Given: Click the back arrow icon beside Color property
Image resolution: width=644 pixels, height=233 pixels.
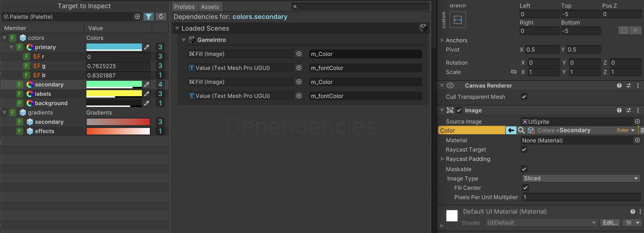Looking at the screenshot, I should [x=511, y=130].
